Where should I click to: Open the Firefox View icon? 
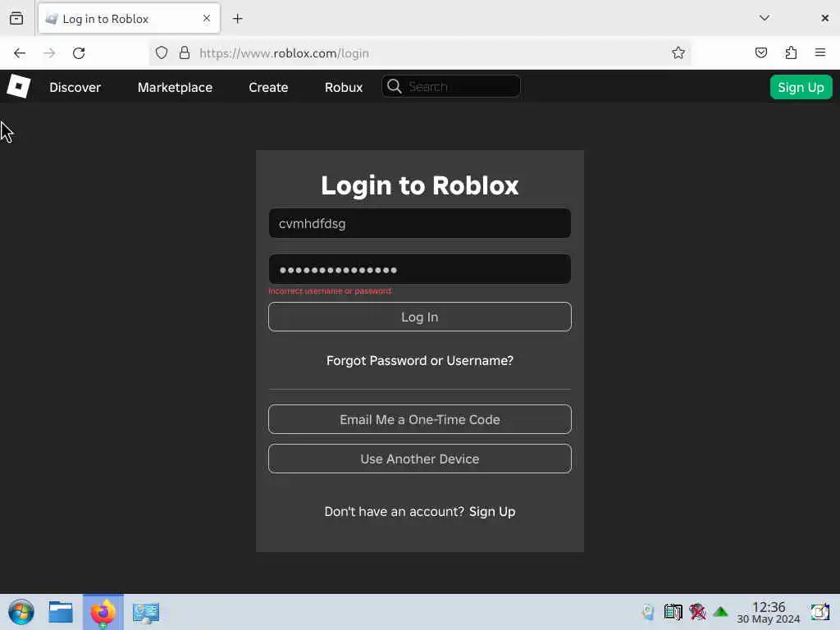pyautogui.click(x=16, y=18)
